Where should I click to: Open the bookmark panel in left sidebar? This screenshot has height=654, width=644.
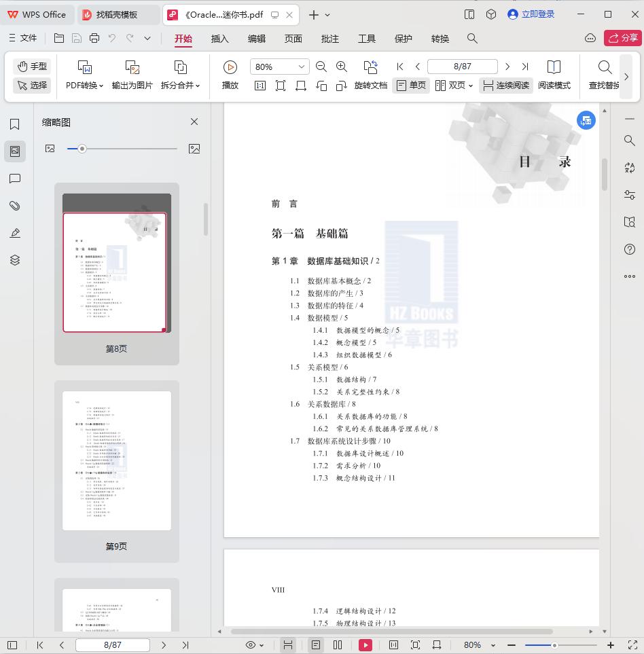[14, 124]
